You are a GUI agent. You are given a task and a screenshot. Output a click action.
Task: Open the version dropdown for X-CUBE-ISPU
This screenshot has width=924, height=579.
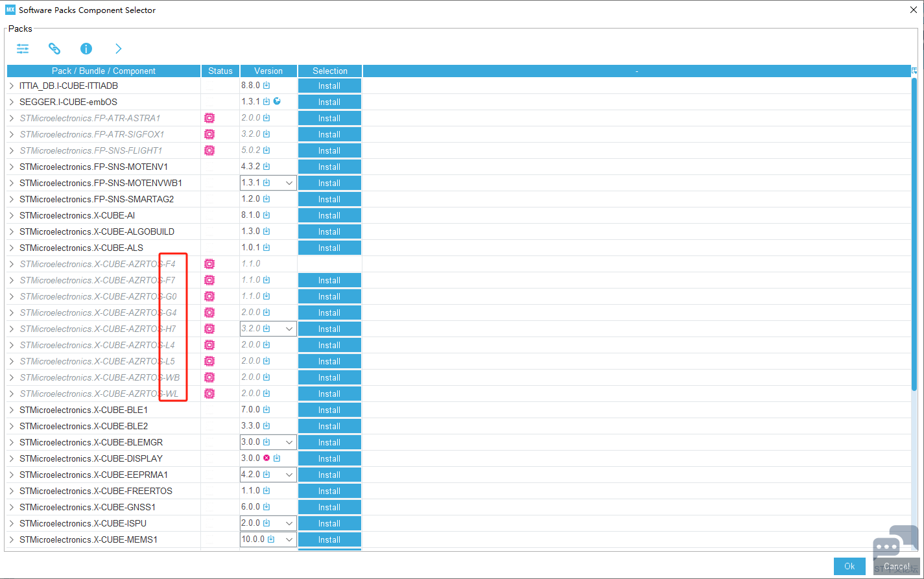click(289, 523)
